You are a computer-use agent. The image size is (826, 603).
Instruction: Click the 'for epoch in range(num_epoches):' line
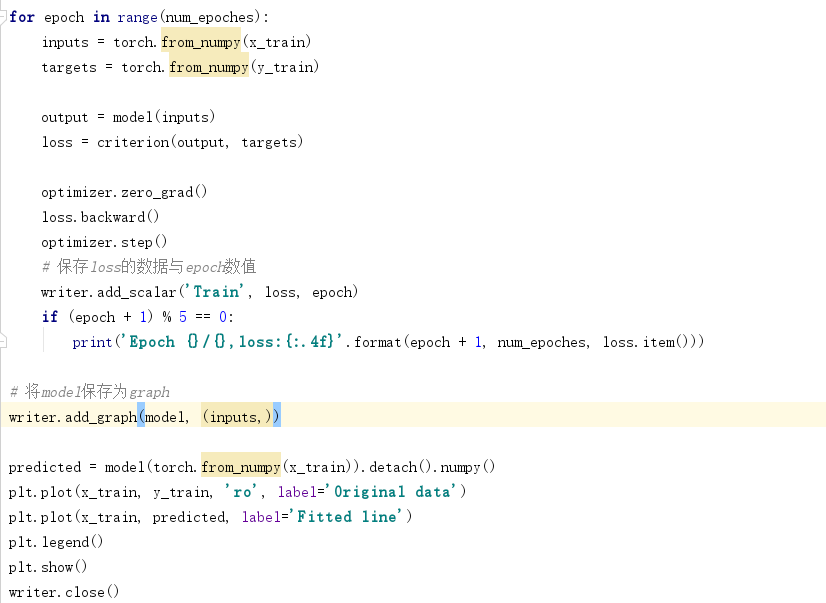tap(139, 17)
